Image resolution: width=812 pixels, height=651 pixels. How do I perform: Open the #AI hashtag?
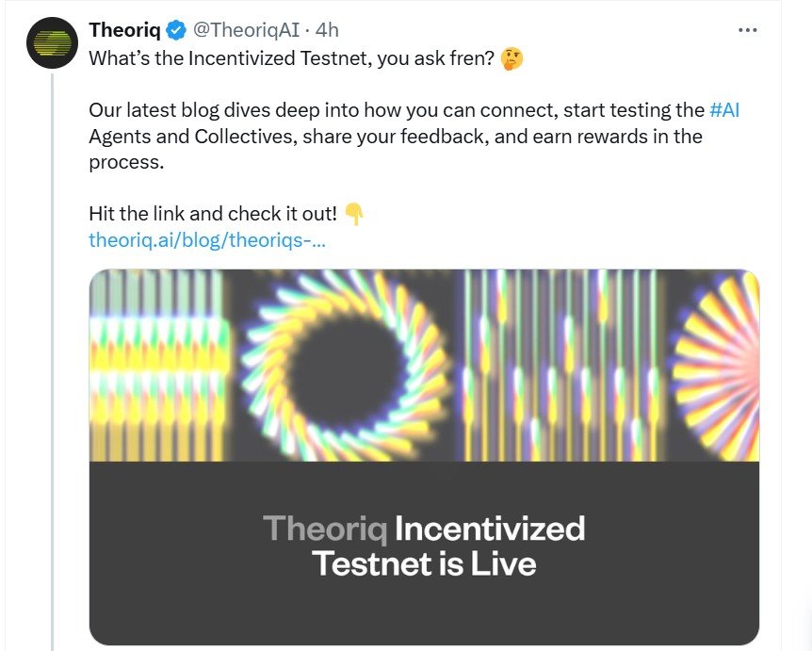[x=724, y=110]
